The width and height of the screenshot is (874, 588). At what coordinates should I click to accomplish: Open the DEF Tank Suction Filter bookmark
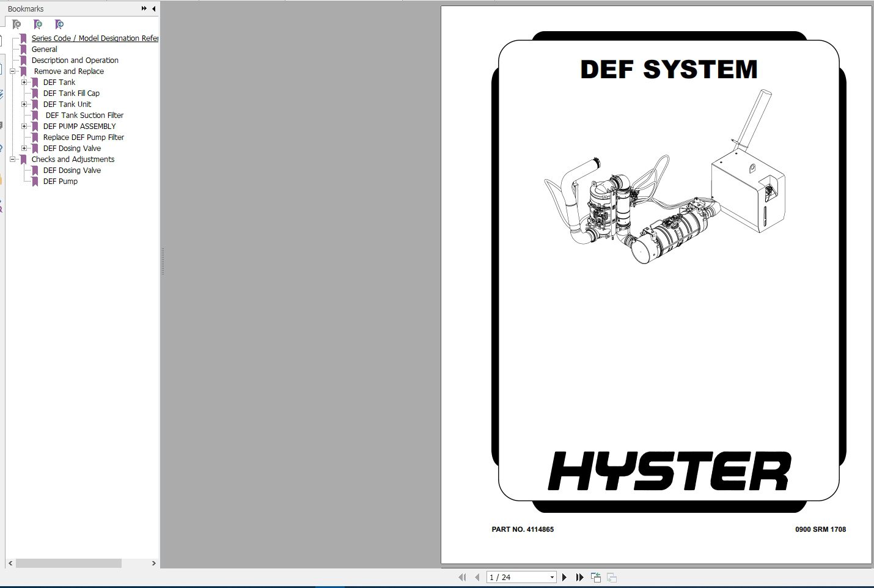tap(84, 116)
